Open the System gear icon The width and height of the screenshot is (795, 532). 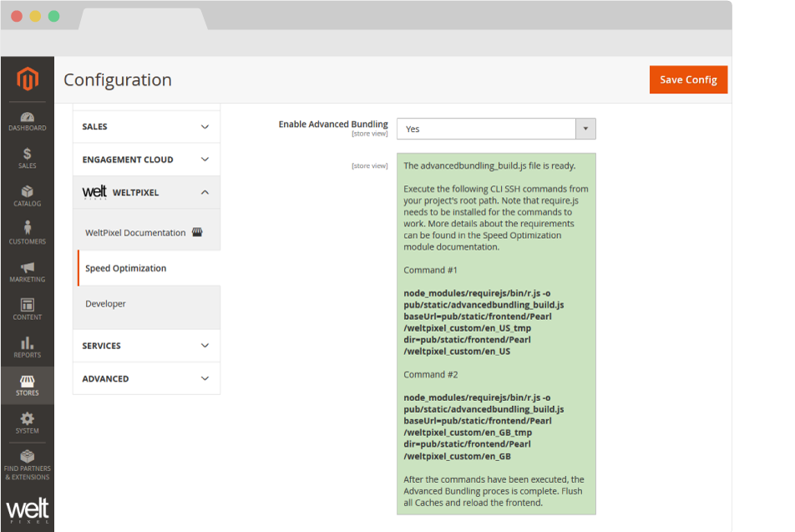pyautogui.click(x=27, y=423)
